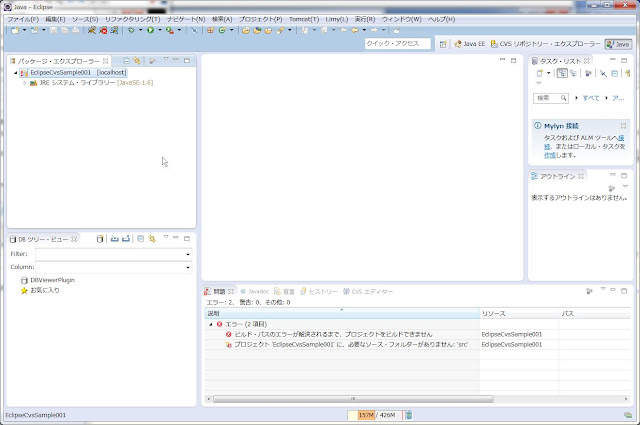Image resolution: width=640 pixels, height=425 pixels.
Task: Open the Package Explorer view menu triangle
Action: 166,60
